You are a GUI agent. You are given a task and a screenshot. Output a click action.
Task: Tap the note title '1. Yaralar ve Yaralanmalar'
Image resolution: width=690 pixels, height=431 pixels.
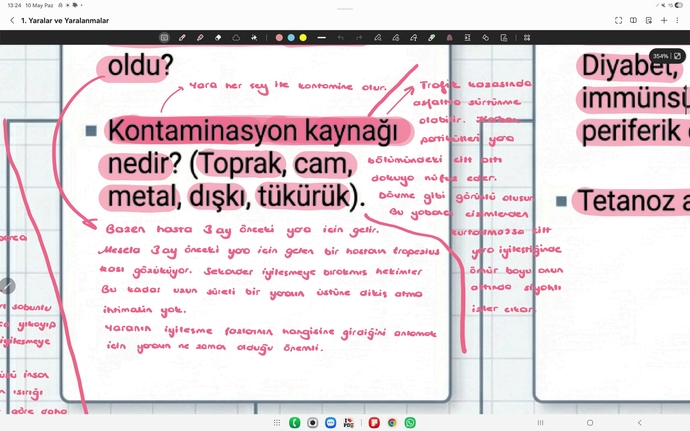click(65, 20)
